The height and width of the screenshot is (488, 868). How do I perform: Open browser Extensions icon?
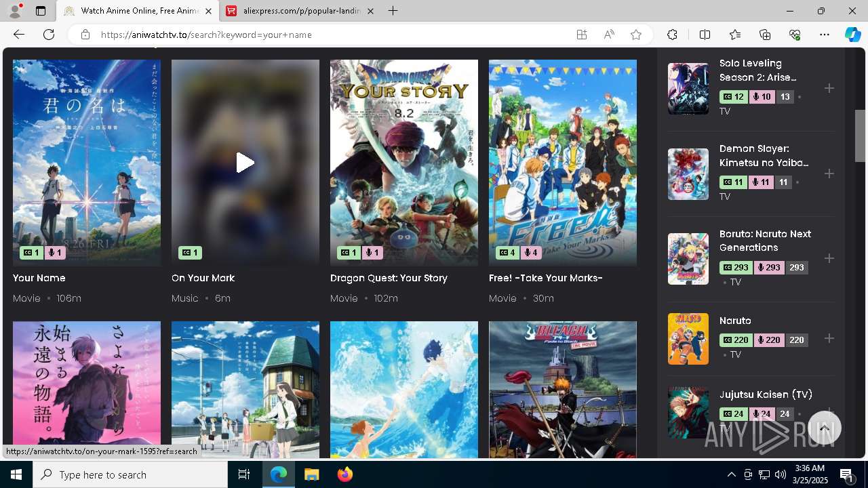tap(672, 35)
